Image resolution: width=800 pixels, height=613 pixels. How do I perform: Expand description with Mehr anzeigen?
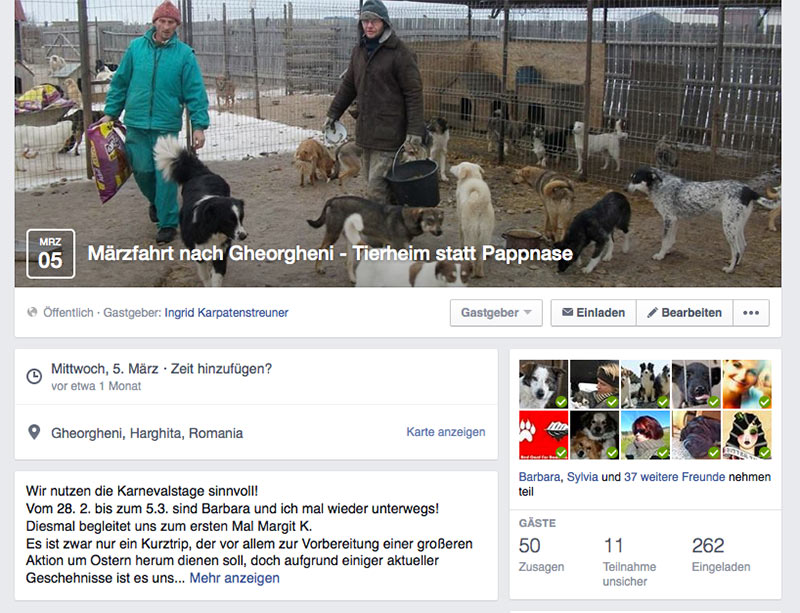point(234,578)
